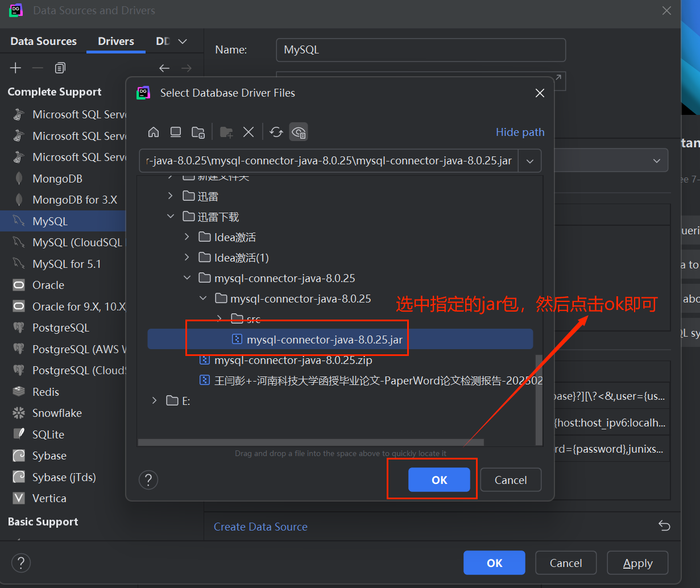This screenshot has height=588, width=700.
Task: Confirm file selection with dialog OK button
Action: (439, 480)
